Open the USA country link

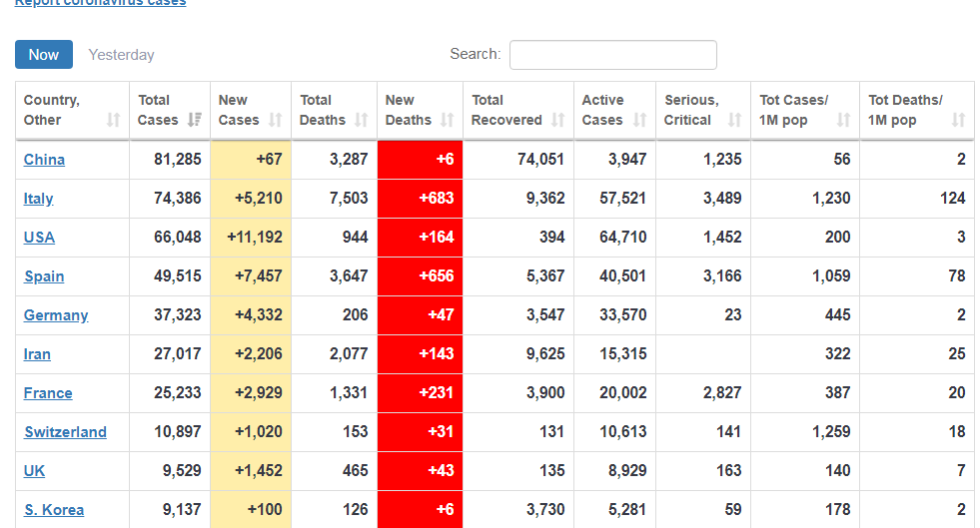coord(40,238)
